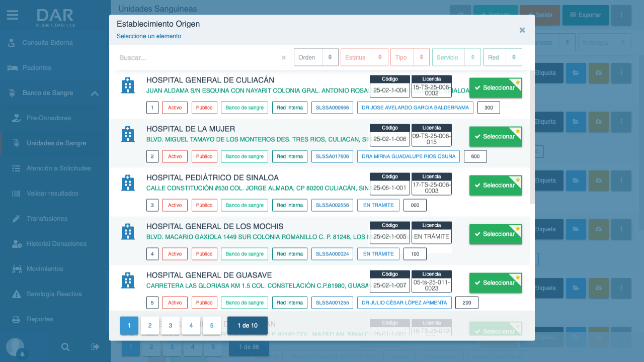Click hospital building icon of Hospital de la Mujer
Viewport: 644px width, 362px height.
[128, 134]
